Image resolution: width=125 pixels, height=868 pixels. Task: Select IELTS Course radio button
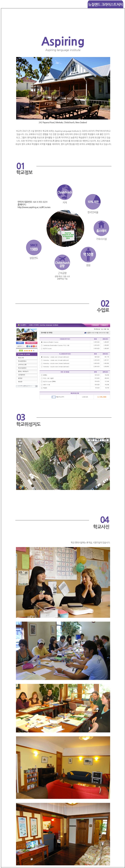42,348
